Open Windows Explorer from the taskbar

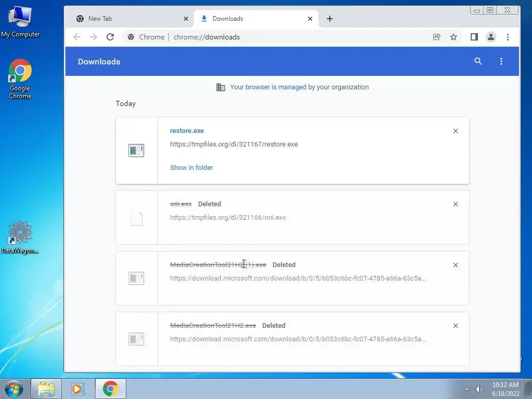click(46, 389)
